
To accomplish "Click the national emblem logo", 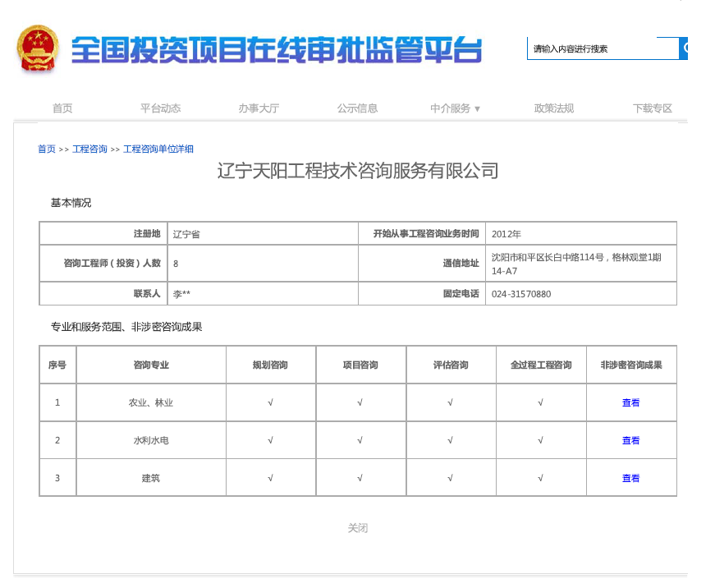I will click(38, 48).
